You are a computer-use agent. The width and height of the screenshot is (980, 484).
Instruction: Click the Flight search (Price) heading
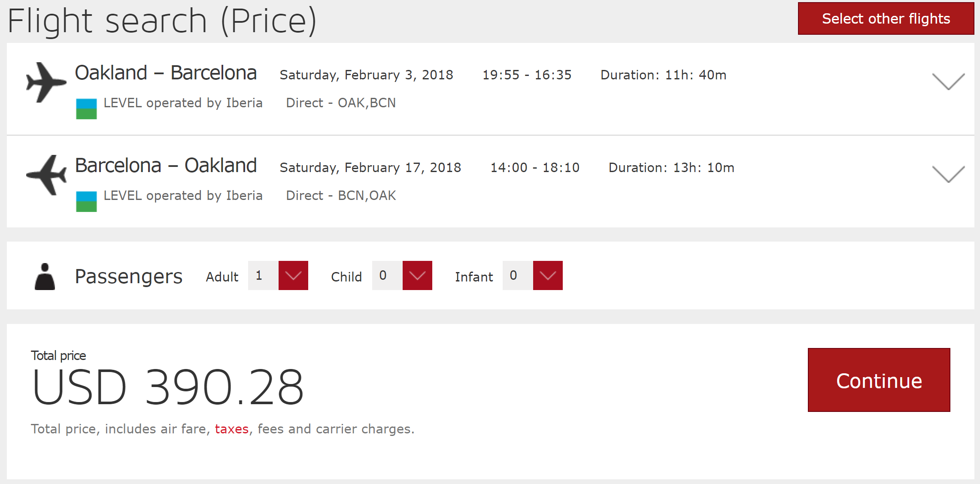pyautogui.click(x=162, y=21)
